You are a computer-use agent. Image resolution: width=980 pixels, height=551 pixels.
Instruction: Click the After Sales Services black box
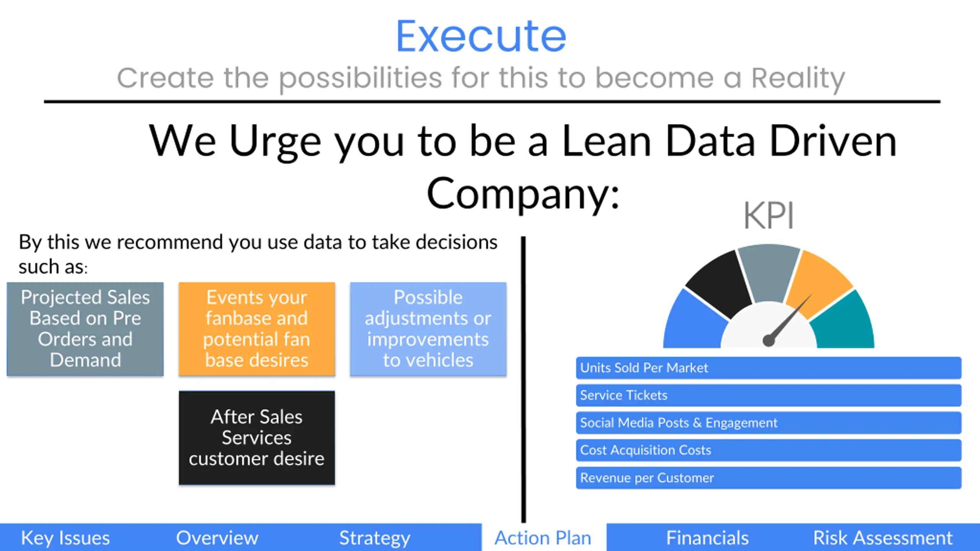[x=257, y=438]
